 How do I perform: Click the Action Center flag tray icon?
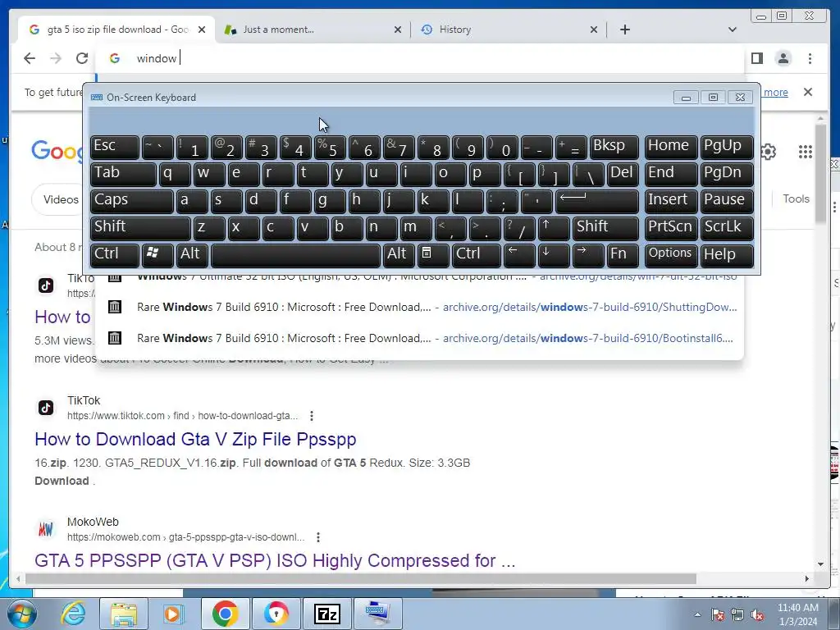click(718, 614)
